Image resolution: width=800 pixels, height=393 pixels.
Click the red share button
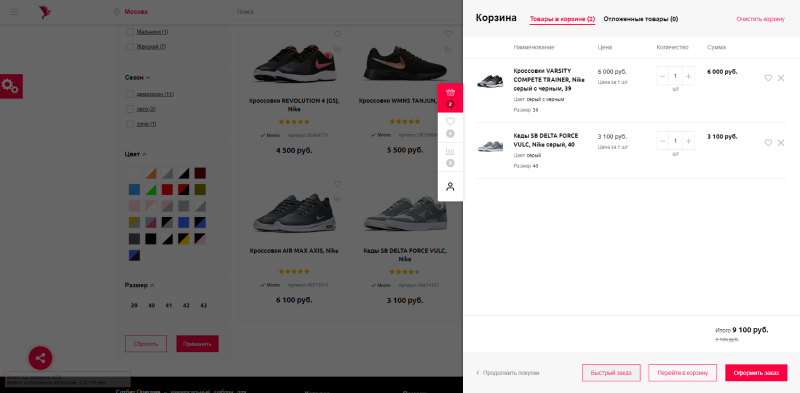(40, 358)
